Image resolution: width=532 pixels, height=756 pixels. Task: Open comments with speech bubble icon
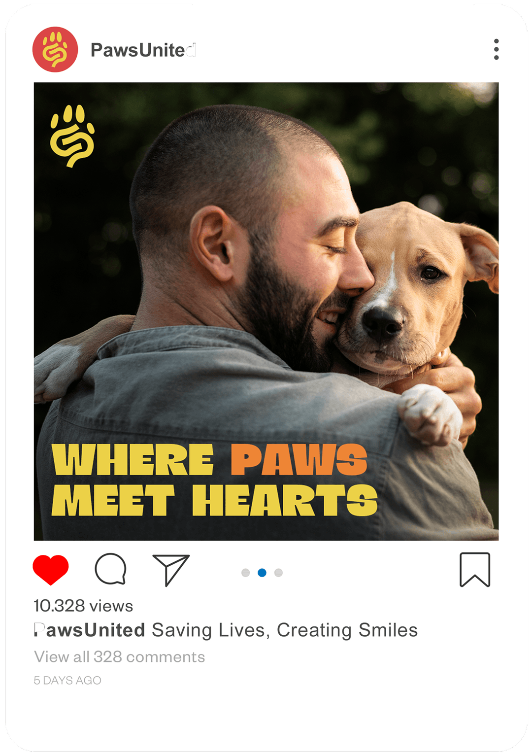tap(110, 569)
